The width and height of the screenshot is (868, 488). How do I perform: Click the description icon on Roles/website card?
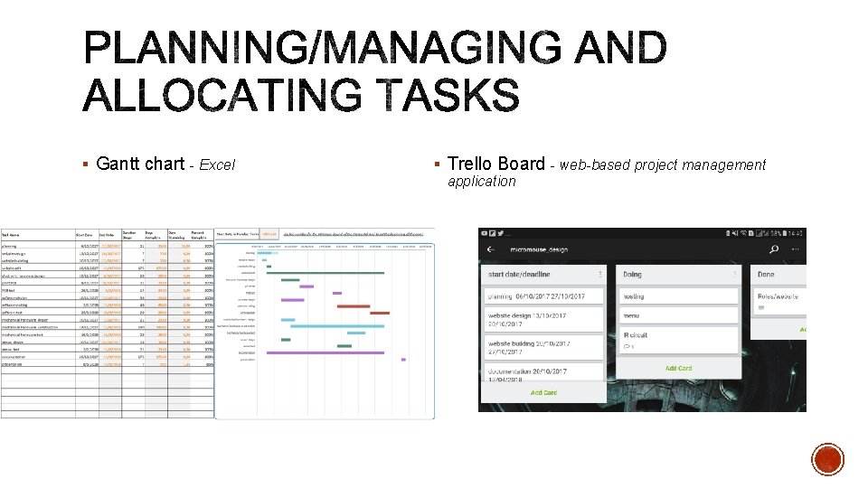point(761,307)
